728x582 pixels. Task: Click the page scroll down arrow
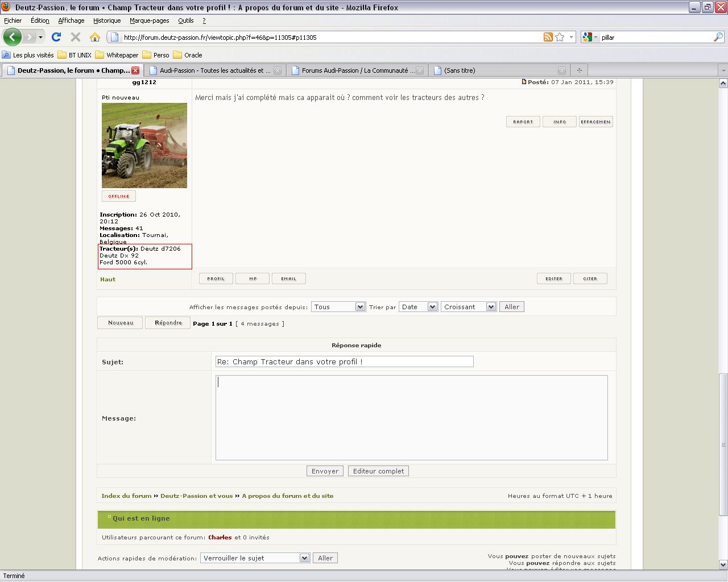tap(723, 564)
